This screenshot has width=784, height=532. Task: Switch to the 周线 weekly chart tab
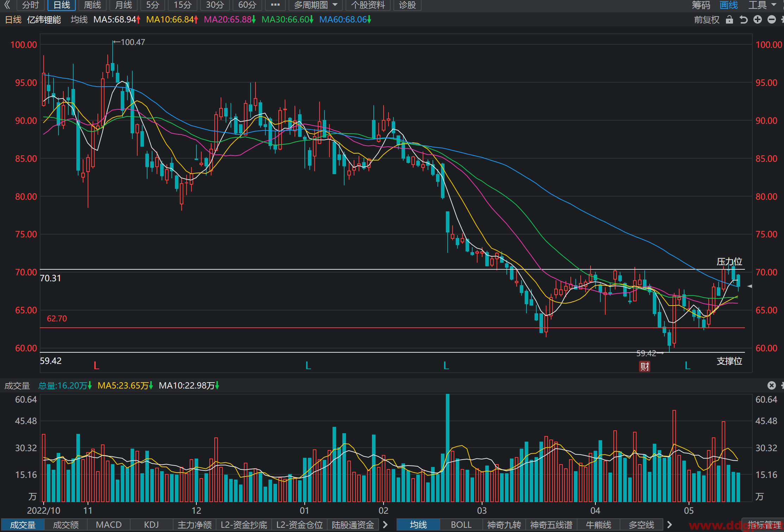[92, 5]
